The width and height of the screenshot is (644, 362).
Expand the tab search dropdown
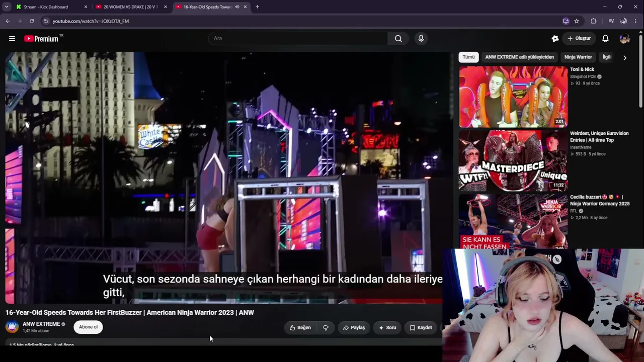click(x=7, y=7)
